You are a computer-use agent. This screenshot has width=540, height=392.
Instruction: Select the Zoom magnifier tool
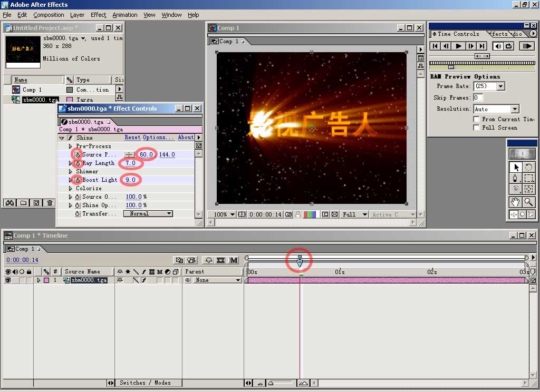point(528,202)
